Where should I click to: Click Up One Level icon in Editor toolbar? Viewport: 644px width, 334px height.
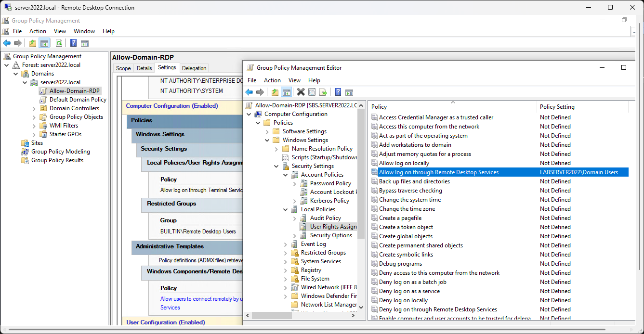click(x=275, y=92)
